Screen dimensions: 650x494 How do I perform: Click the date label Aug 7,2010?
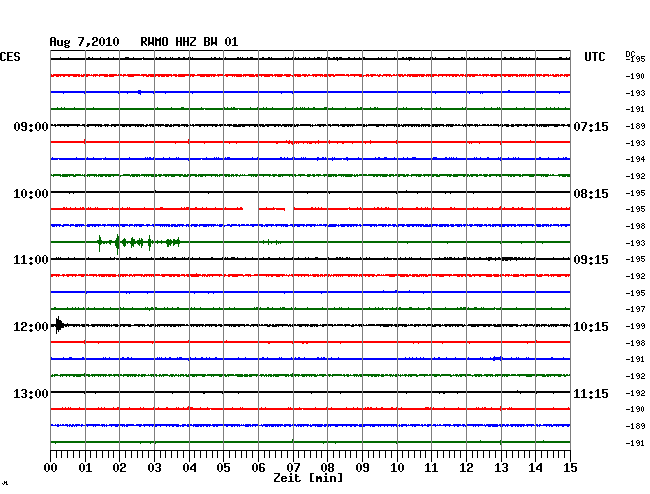(x=84, y=42)
